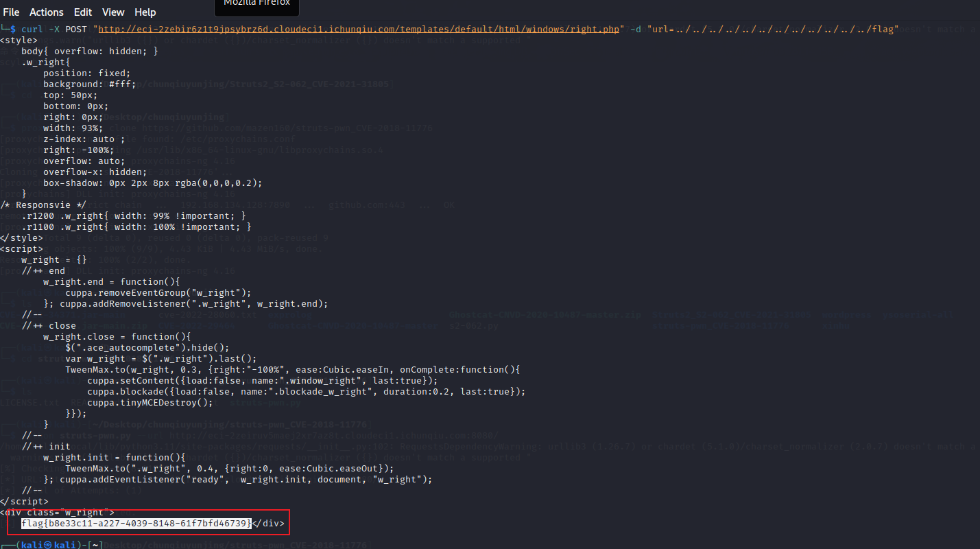Open the underlined right.php URL in the curl command
This screenshot has width=980, height=549.
coord(360,30)
